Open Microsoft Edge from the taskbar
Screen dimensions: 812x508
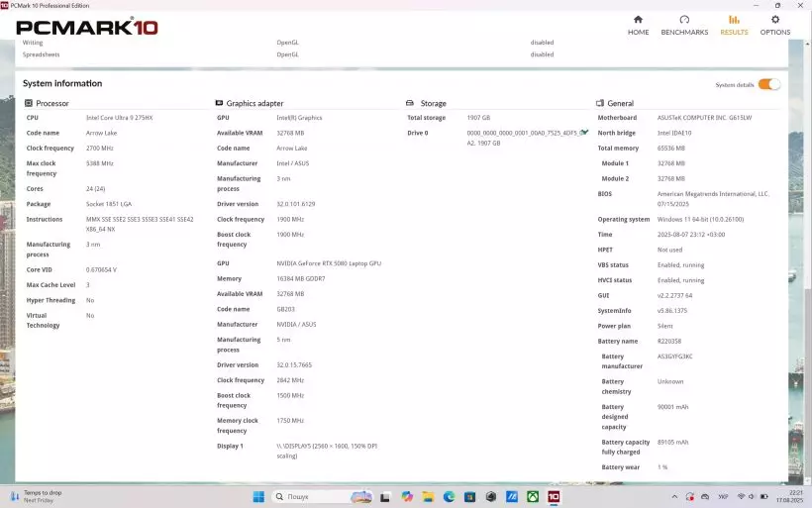[449, 496]
